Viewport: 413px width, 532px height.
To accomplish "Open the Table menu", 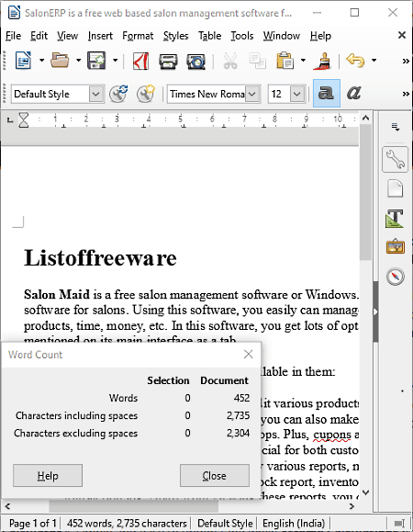I will 210,36.
